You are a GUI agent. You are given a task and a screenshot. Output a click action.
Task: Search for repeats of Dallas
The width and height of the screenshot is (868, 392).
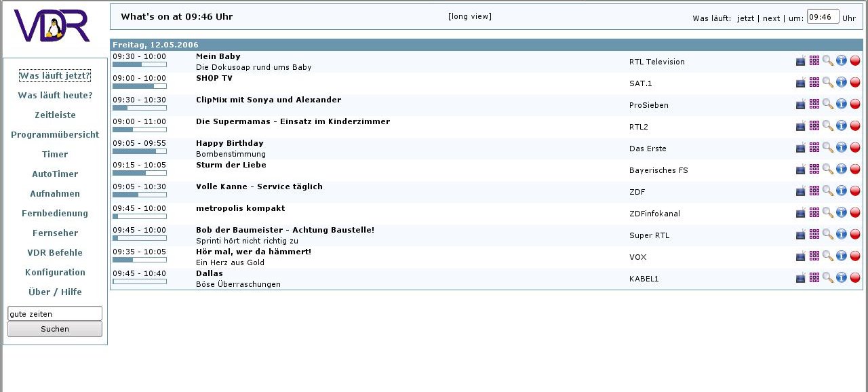click(828, 278)
